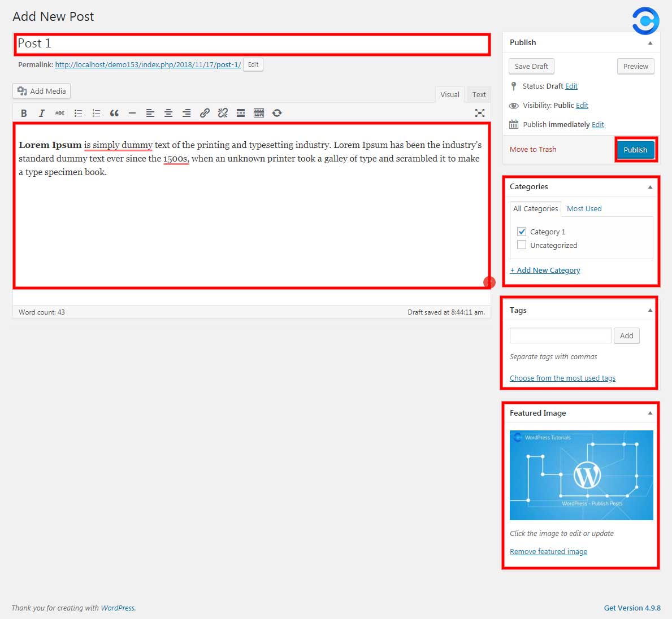Uncheck the Category 1 checkbox
672x619 pixels.
pos(522,232)
